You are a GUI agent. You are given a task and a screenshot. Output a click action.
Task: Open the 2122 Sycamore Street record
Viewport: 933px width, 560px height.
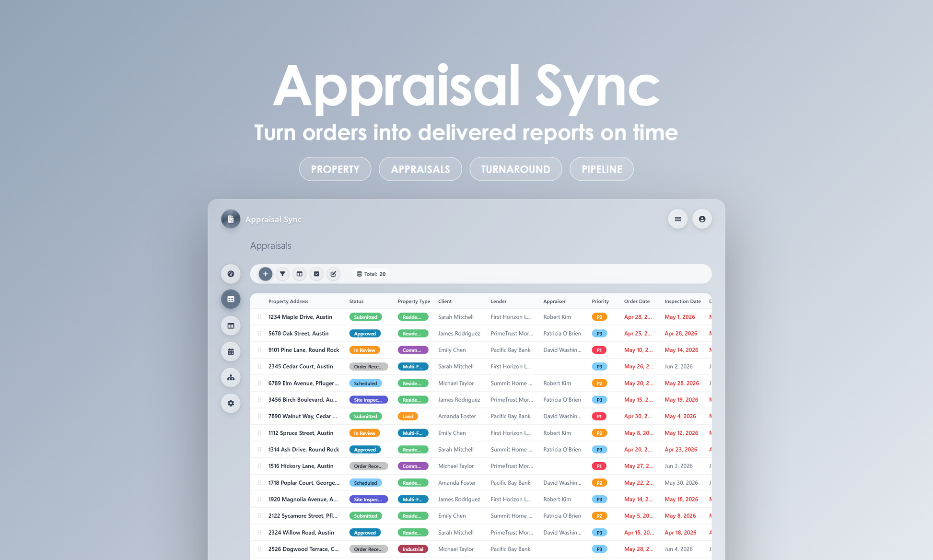(x=303, y=516)
